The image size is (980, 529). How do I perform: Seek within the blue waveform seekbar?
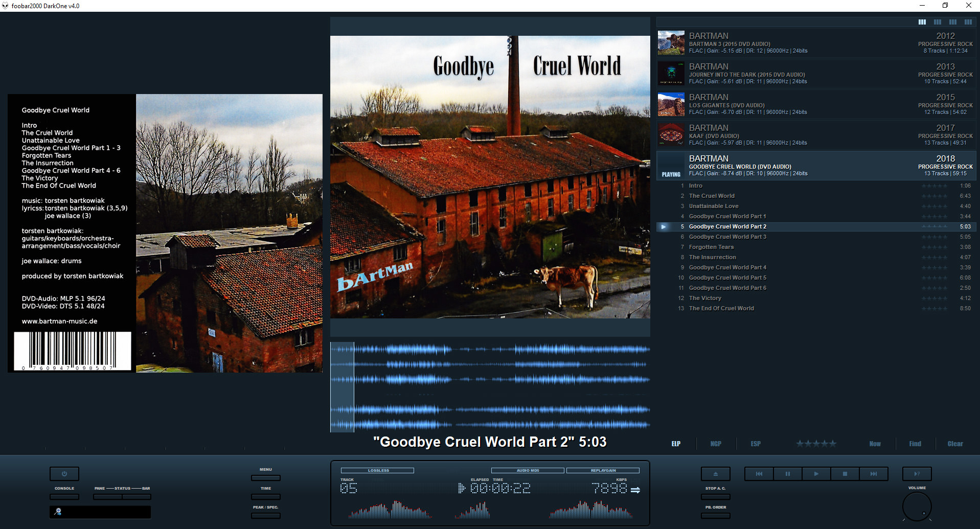[490, 387]
